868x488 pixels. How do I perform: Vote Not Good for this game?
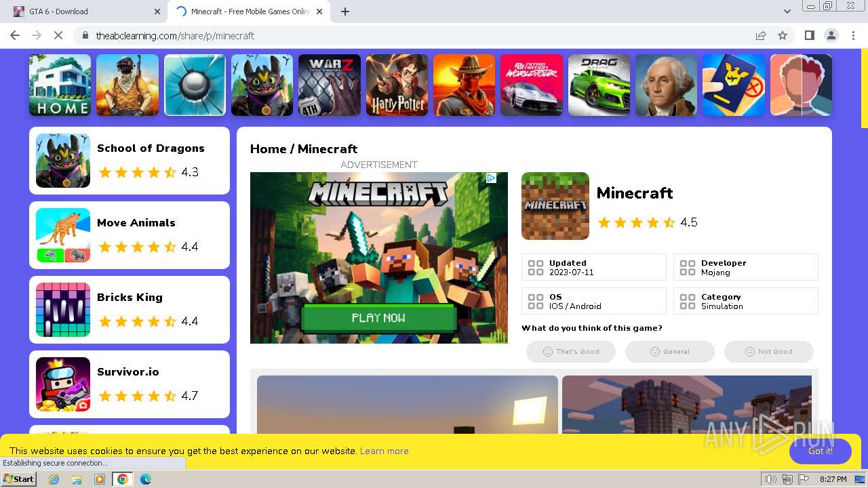(x=769, y=352)
